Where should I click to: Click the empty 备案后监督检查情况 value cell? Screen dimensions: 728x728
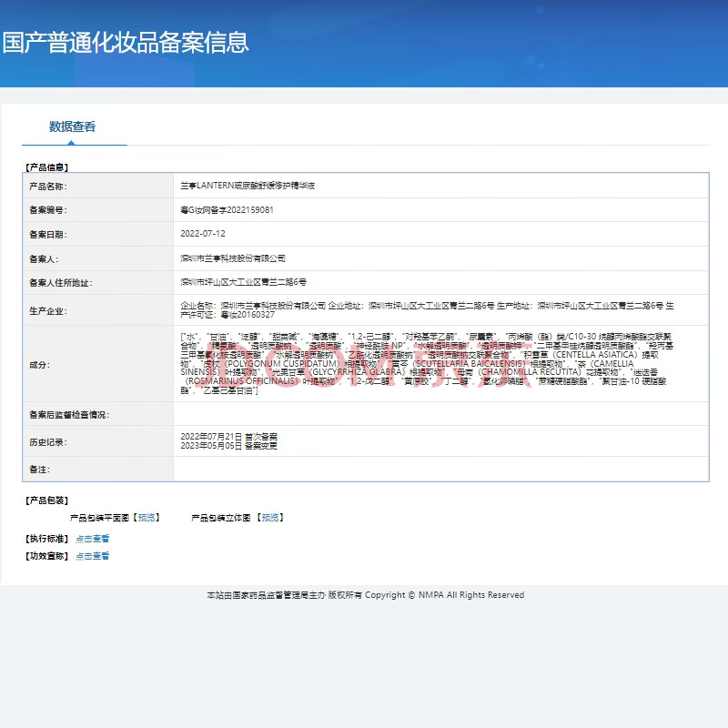tap(440, 415)
